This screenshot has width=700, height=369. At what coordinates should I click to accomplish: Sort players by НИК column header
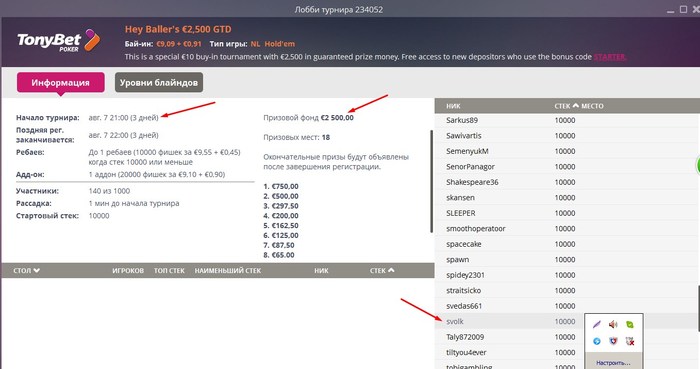(x=453, y=106)
